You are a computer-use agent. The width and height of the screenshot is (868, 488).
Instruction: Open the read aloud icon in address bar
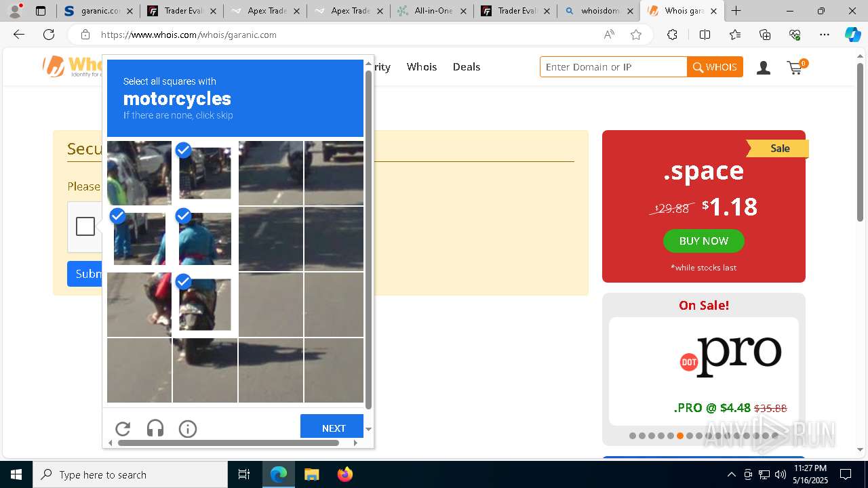(609, 35)
